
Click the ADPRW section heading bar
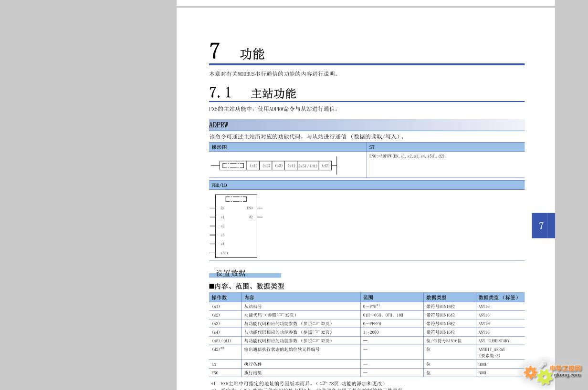tap(367, 125)
